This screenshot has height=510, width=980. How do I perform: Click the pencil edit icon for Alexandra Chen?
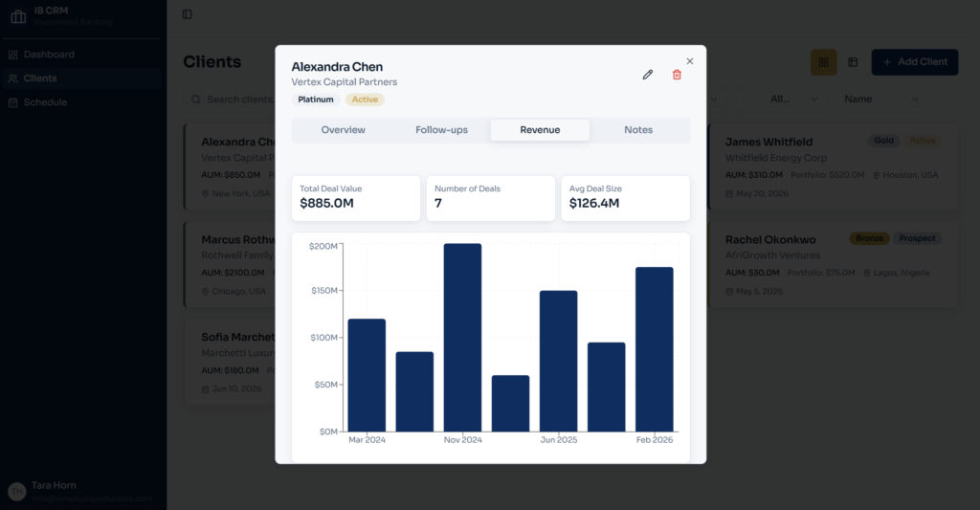(648, 75)
